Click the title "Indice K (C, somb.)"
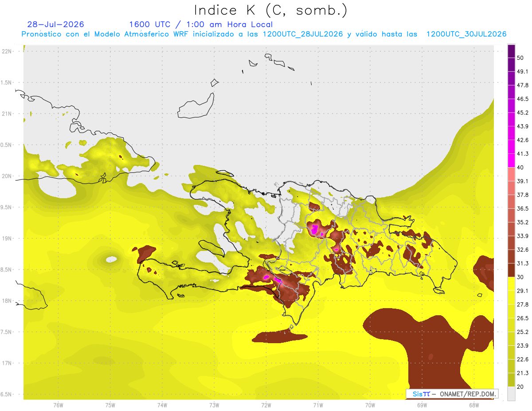The image size is (532, 411). point(270,10)
